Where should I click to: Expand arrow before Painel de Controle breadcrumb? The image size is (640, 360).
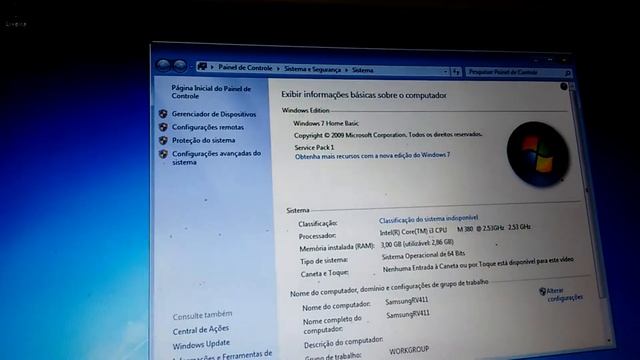pyautogui.click(x=212, y=67)
